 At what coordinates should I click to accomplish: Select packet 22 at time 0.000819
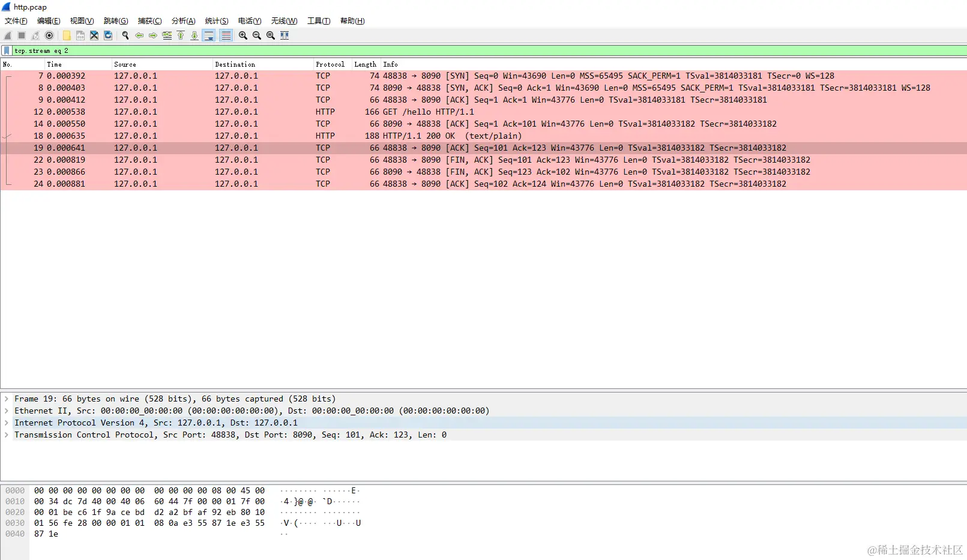[483, 160]
